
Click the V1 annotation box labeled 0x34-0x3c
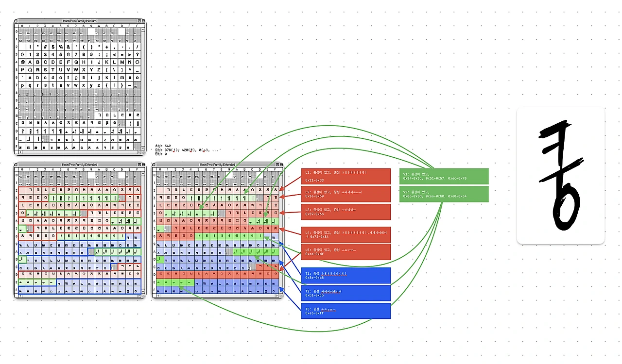tap(443, 176)
